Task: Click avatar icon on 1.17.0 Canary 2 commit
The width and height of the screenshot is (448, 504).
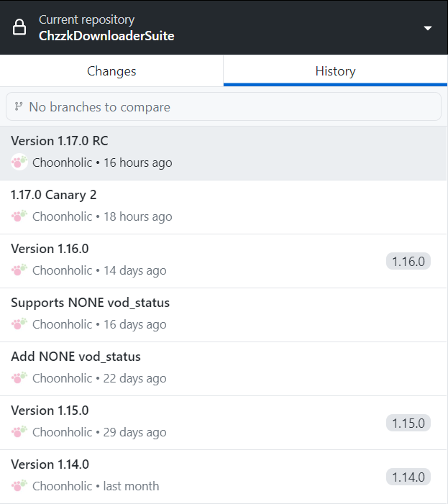Action: pyautogui.click(x=19, y=216)
